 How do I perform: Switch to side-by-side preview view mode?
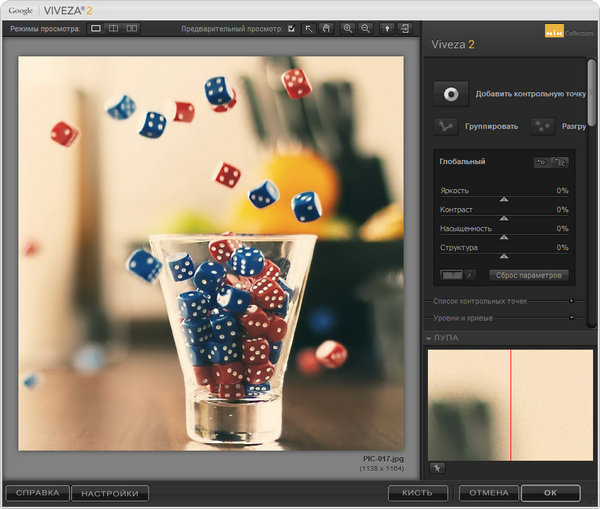coord(132,29)
